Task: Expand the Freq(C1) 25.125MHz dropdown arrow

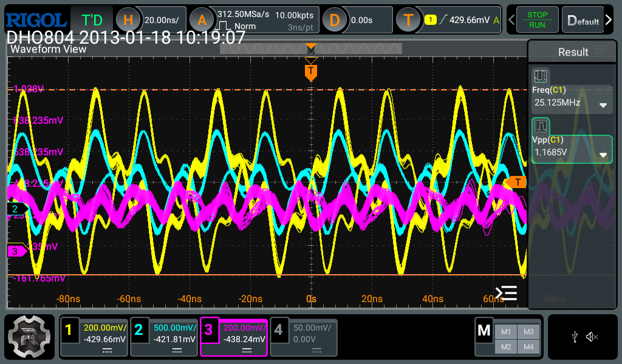Action: (603, 105)
